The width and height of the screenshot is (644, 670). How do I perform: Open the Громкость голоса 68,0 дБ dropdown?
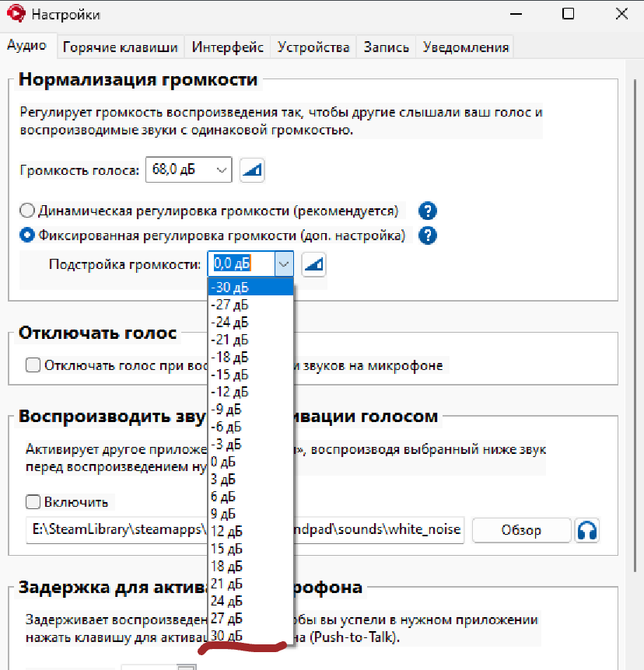coord(188,169)
